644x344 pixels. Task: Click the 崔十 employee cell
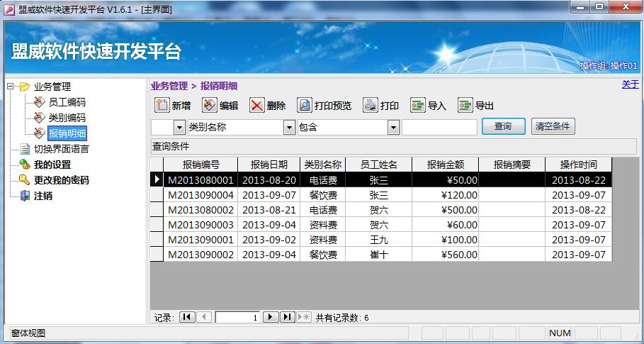click(379, 254)
